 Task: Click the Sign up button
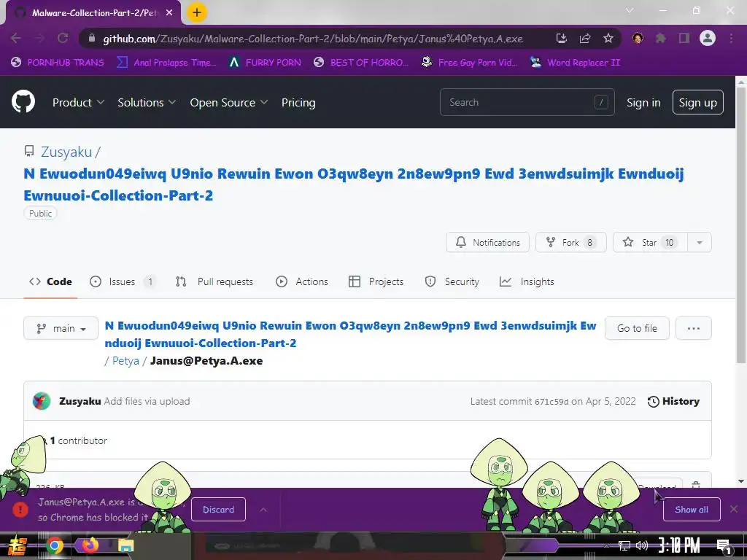(x=697, y=102)
